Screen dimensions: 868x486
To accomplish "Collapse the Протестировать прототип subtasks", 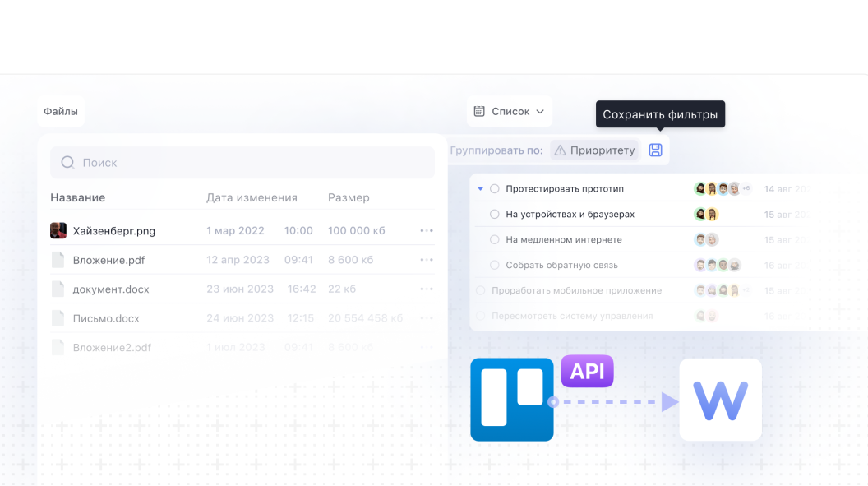I will 481,187.
